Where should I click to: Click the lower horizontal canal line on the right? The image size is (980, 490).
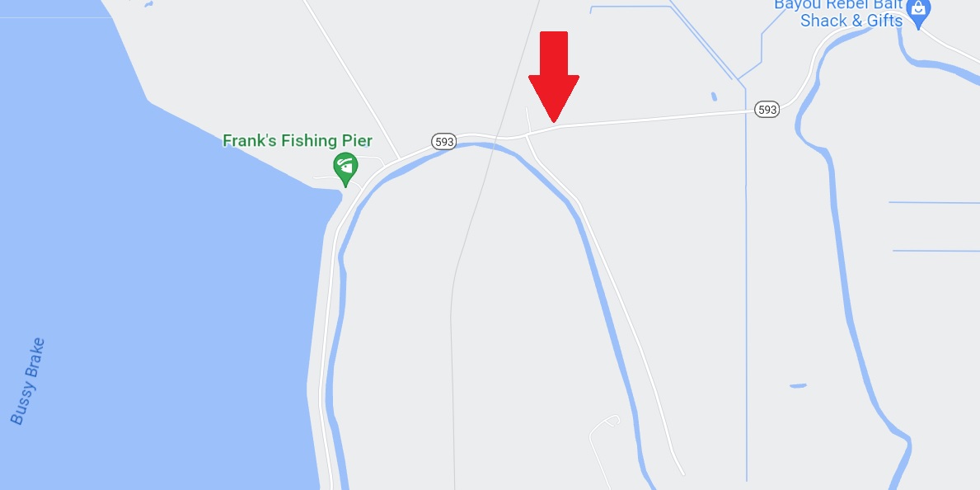[x=935, y=251]
